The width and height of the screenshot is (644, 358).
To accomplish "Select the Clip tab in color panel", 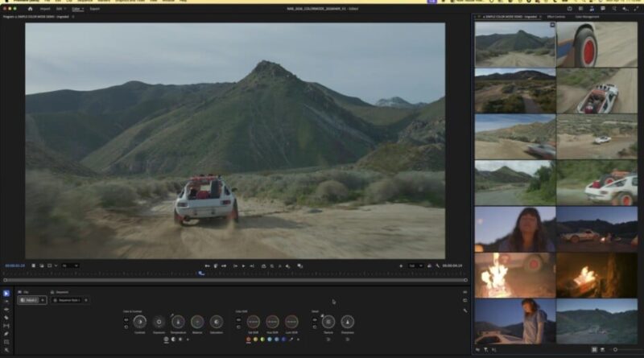I will [x=23, y=292].
